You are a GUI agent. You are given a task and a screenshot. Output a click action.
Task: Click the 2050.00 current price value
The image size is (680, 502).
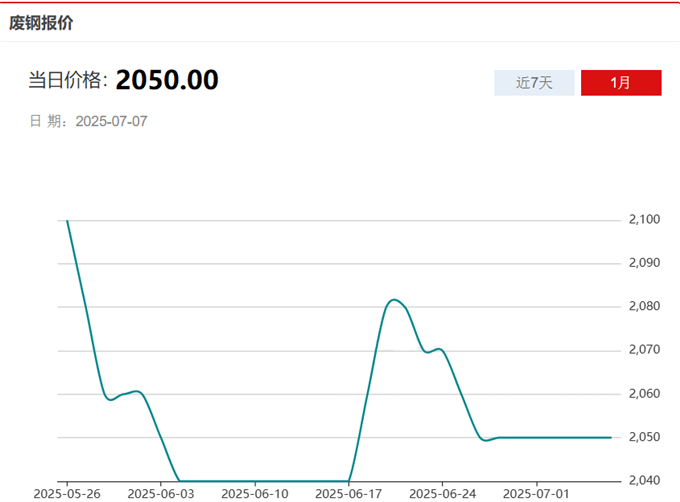(x=167, y=80)
